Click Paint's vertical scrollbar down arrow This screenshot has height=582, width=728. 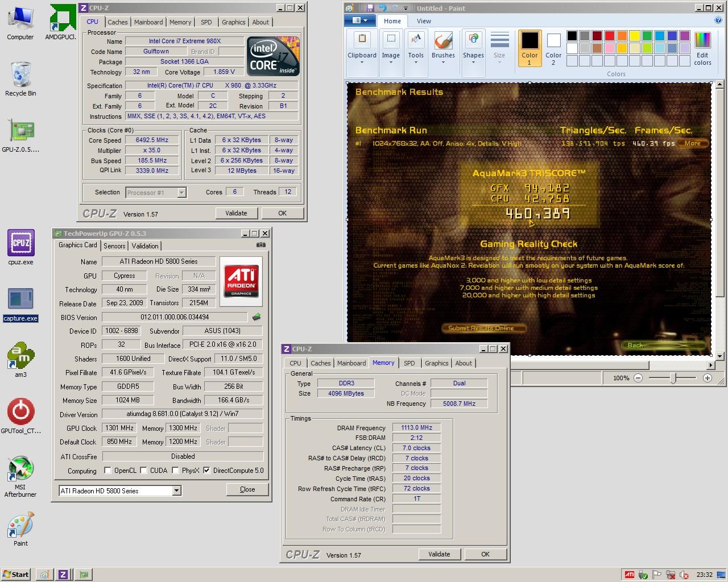(719, 356)
